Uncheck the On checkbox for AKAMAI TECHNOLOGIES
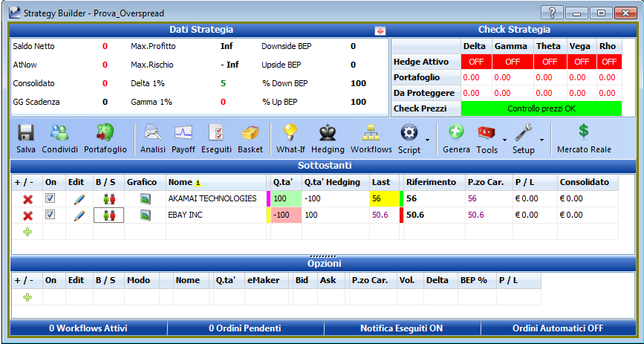This screenshot has width=644, height=344. coord(50,198)
